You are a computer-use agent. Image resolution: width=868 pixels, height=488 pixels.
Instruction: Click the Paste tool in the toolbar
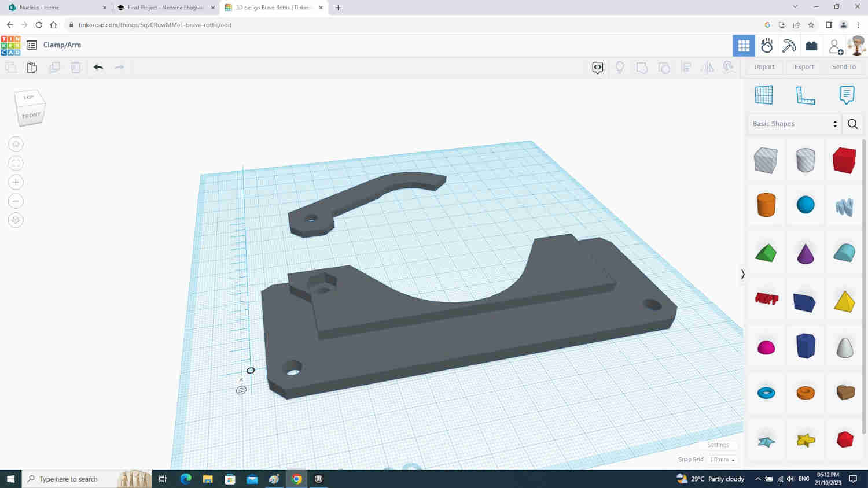[x=32, y=67]
